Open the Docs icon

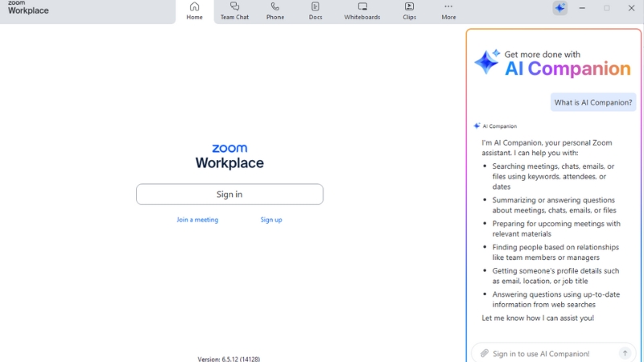(x=316, y=6)
